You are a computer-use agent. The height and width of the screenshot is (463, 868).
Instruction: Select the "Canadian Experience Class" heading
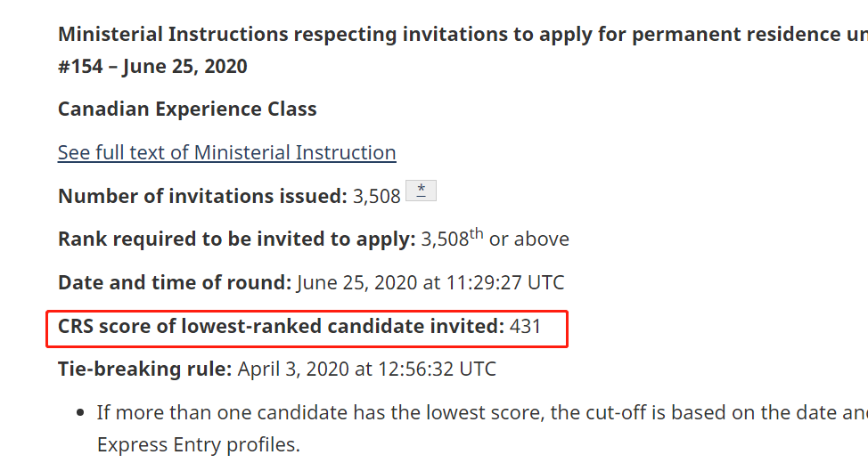187,110
